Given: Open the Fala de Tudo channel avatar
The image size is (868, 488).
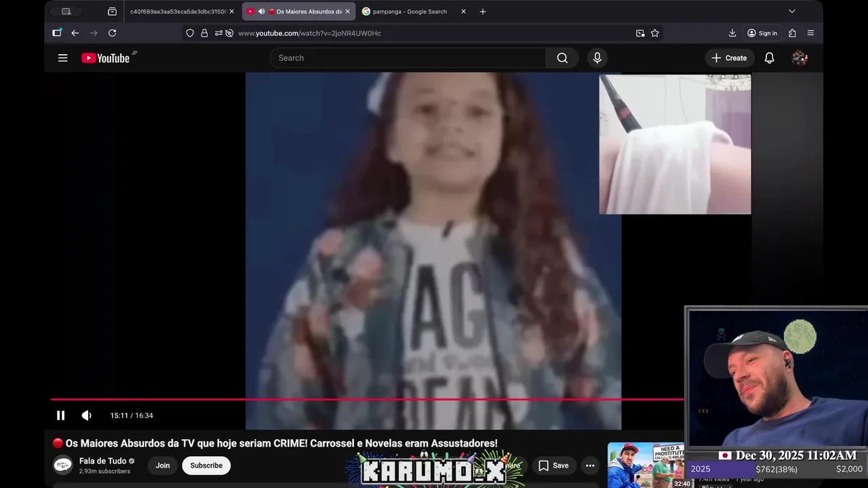Looking at the screenshot, I should [63, 466].
